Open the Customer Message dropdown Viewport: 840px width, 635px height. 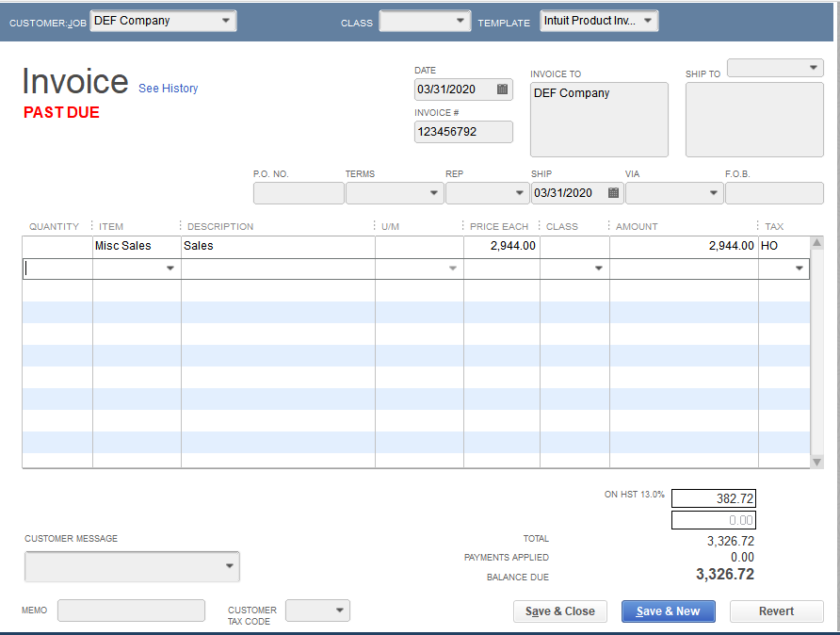click(229, 566)
